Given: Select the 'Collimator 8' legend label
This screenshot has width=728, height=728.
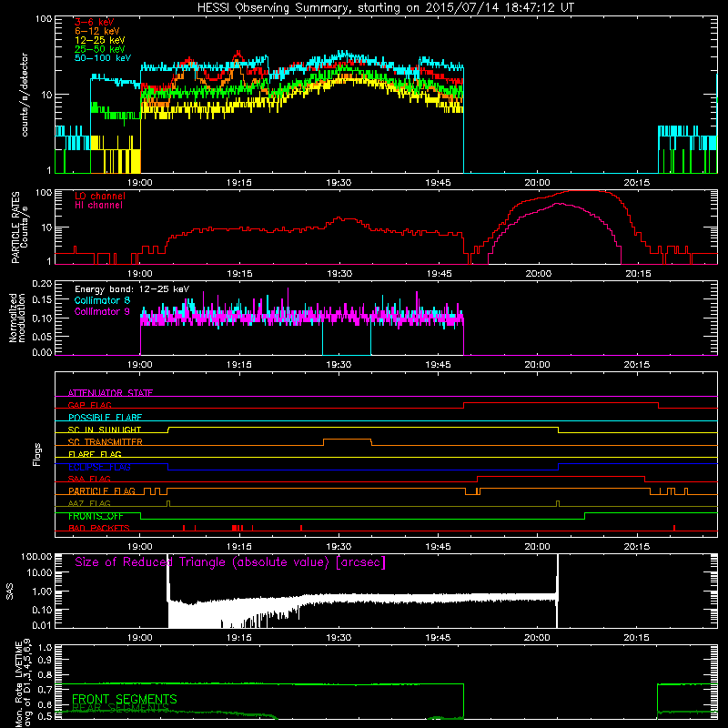Looking at the screenshot, I should (102, 300).
